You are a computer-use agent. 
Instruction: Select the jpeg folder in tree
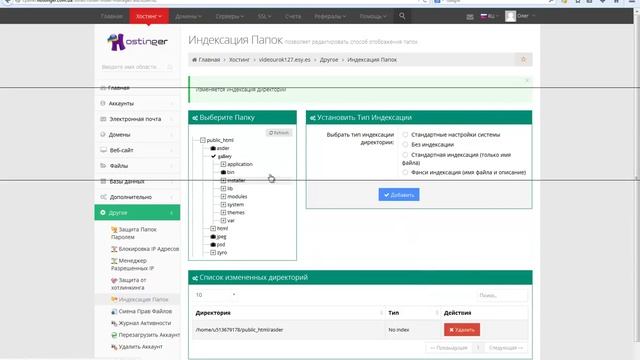[x=218, y=236]
